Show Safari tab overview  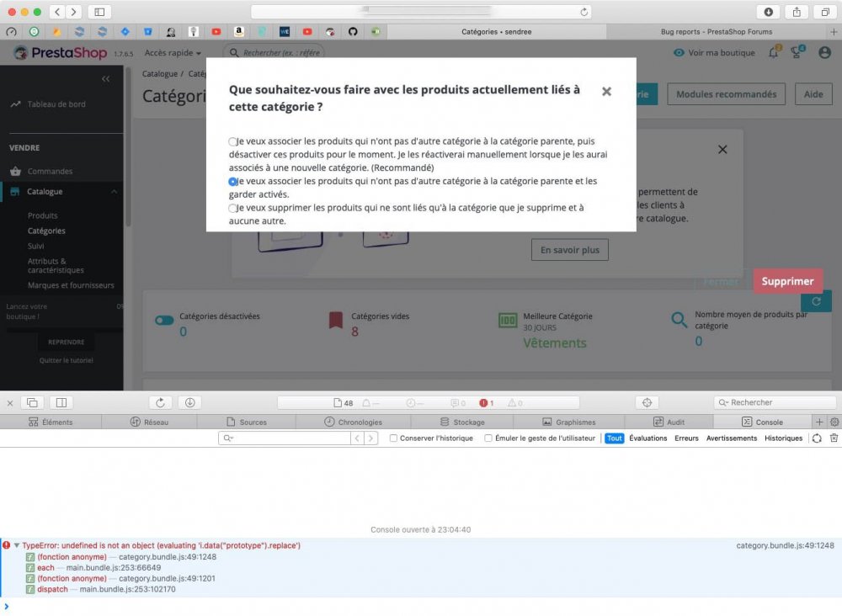coord(825,12)
